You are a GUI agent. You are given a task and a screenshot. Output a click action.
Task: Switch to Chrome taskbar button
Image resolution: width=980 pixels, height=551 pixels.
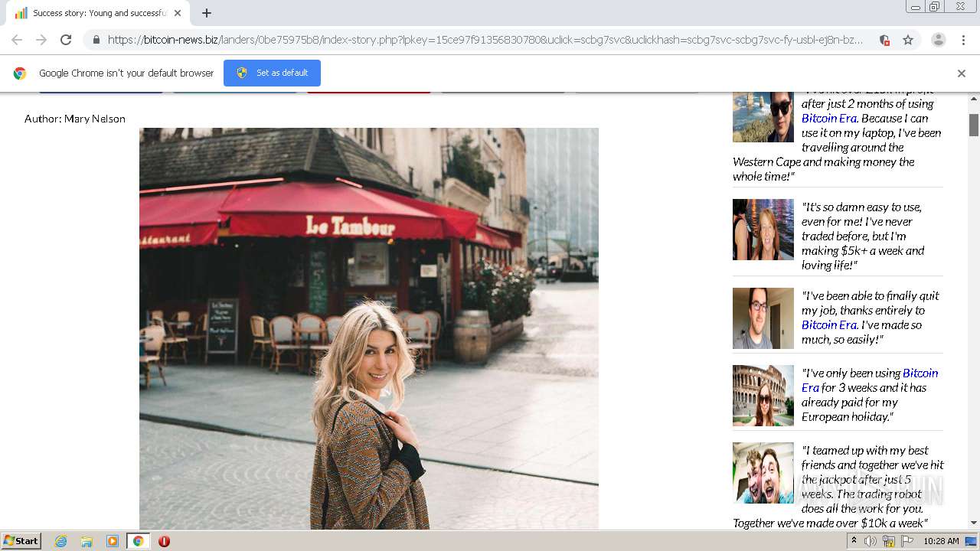coord(138,541)
